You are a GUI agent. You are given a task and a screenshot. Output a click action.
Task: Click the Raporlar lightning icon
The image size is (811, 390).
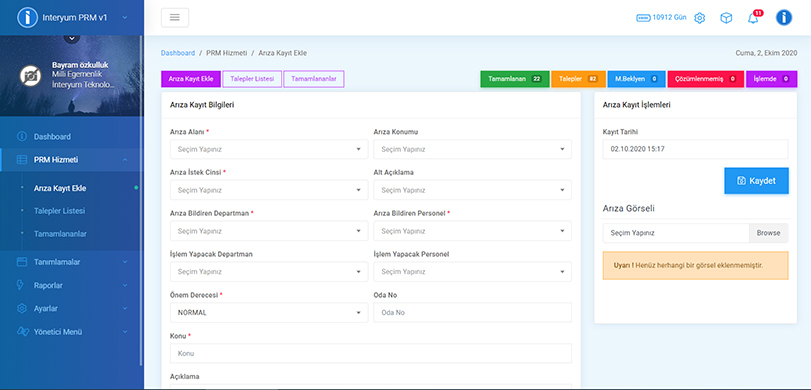21,285
